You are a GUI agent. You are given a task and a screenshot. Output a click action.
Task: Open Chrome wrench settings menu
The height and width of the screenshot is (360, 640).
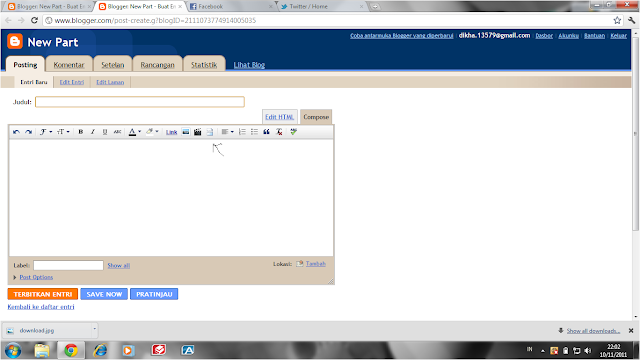point(631,20)
